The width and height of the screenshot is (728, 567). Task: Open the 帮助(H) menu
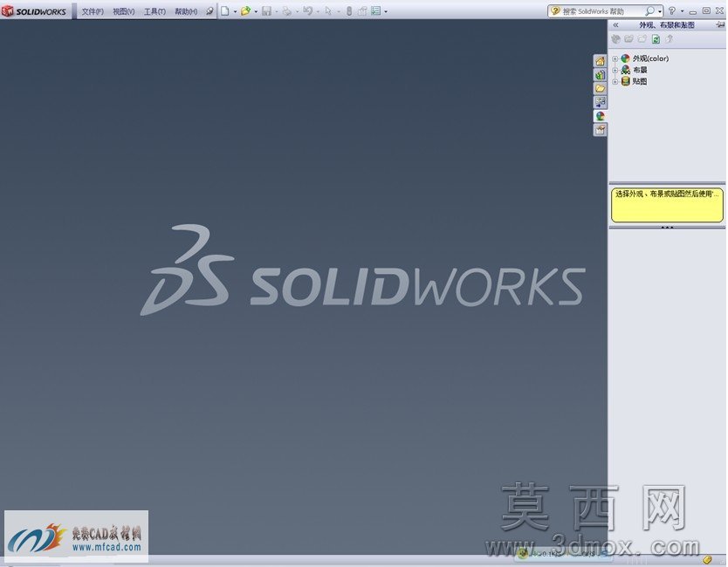coord(186,11)
